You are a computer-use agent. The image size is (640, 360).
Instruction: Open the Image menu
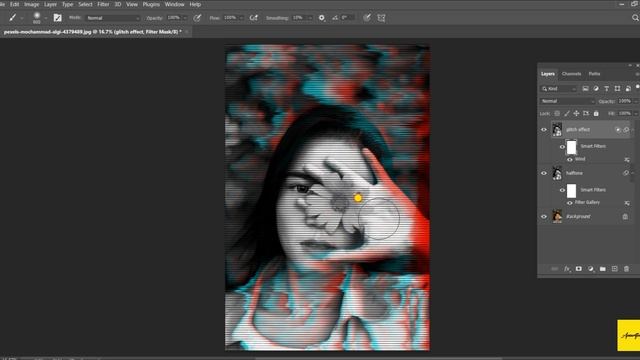31,4
